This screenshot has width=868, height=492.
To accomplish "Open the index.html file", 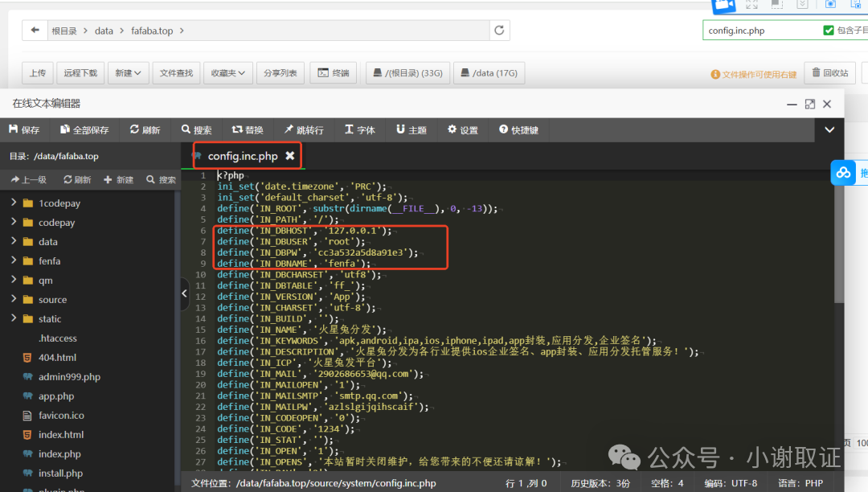I will [x=61, y=435].
